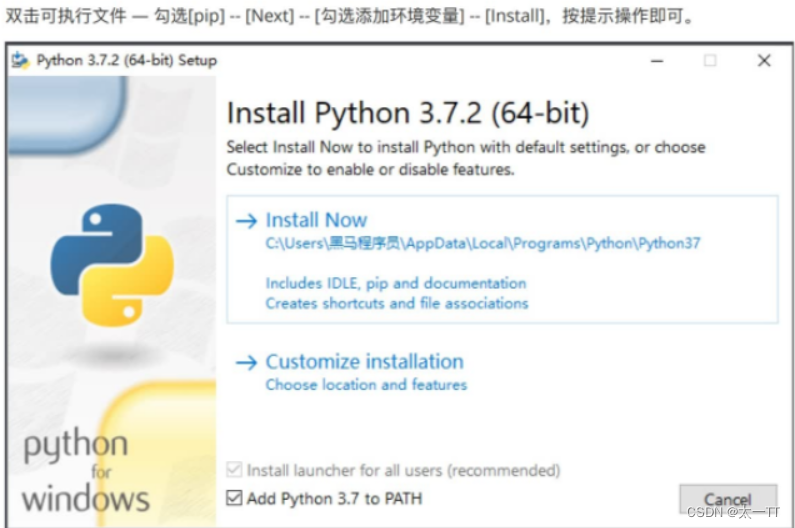This screenshot has width=795, height=528.
Task: Click the arrow icon beside Install Now
Action: pos(246,221)
